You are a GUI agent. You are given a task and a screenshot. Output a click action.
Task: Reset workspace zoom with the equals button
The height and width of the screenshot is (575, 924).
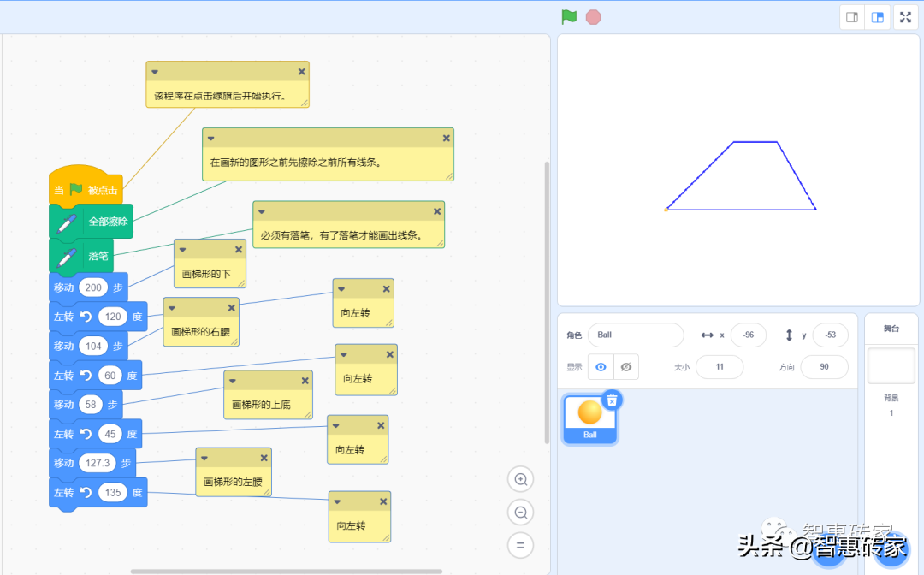521,546
